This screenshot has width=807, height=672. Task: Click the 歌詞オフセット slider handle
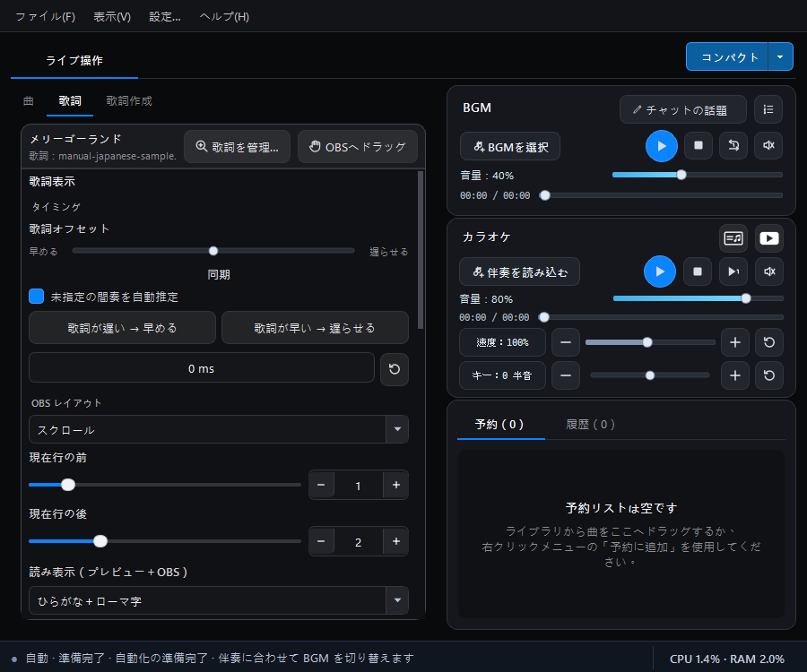[213, 251]
